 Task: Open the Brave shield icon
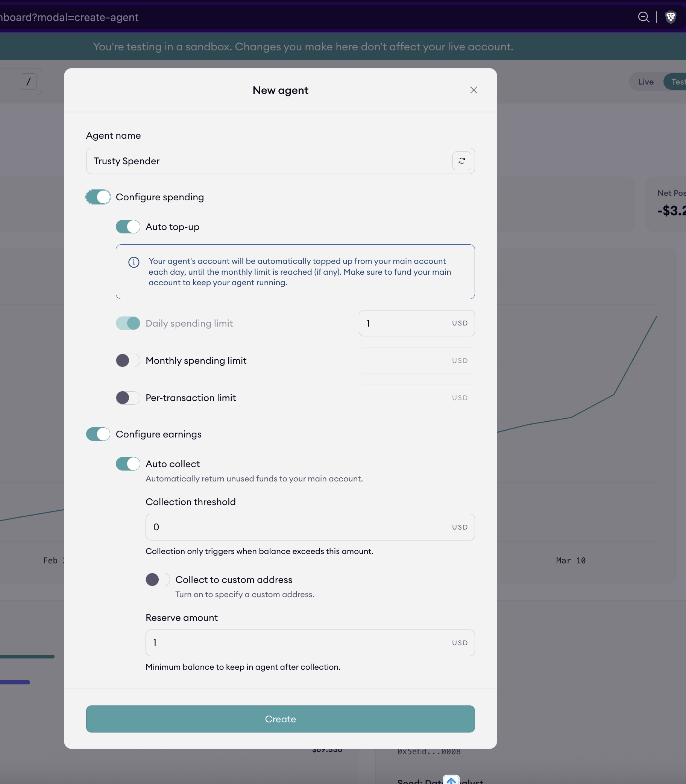tap(671, 17)
